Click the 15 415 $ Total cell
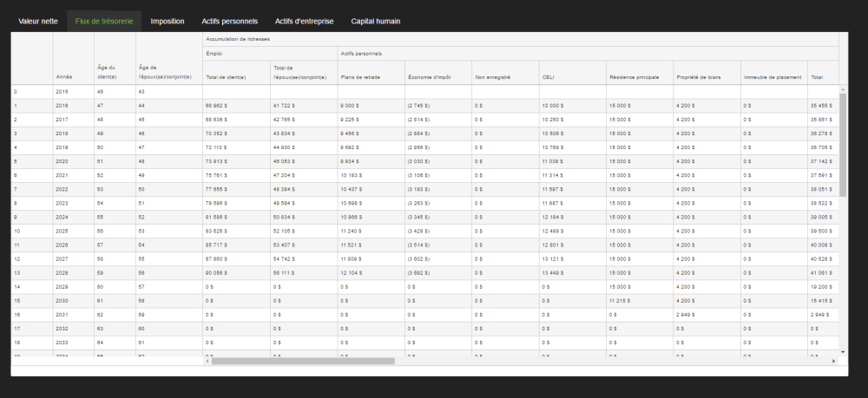Screen dimensions: 868x398 click(x=824, y=301)
